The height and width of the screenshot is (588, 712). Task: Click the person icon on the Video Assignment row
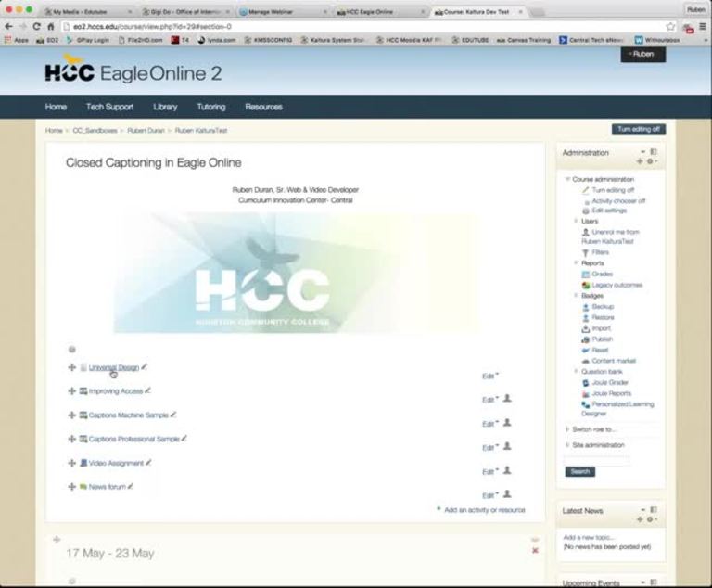tap(508, 470)
